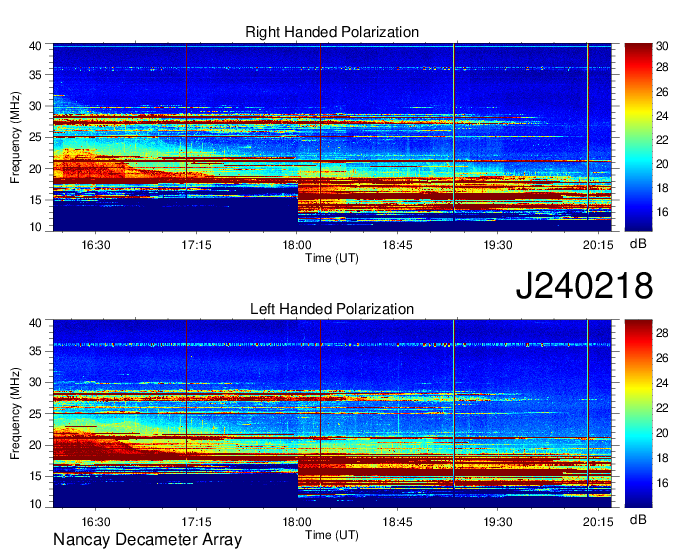
Task: Click 18:00 time tick under right-handed plot
Action: tap(297, 245)
